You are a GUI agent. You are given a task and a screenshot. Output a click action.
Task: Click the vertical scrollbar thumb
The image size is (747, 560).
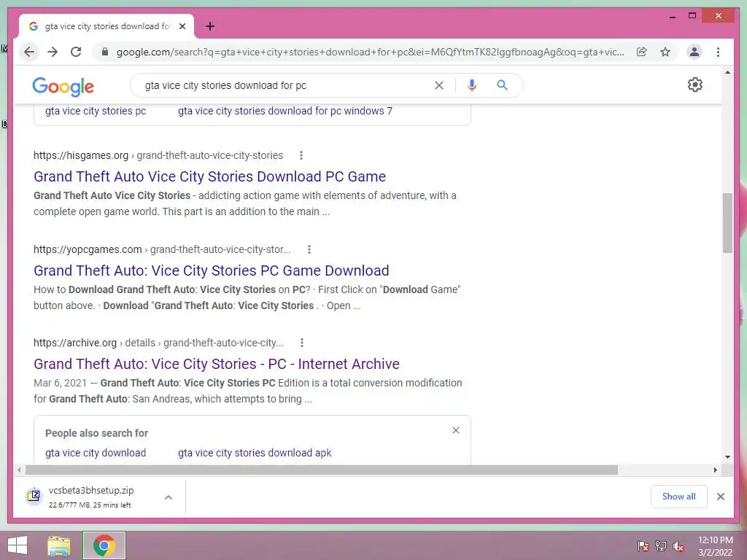[727, 223]
